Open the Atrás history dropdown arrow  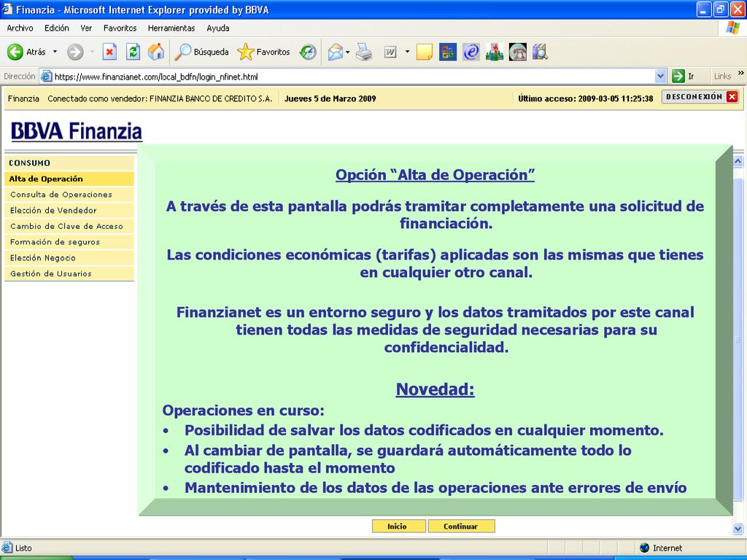(x=55, y=52)
